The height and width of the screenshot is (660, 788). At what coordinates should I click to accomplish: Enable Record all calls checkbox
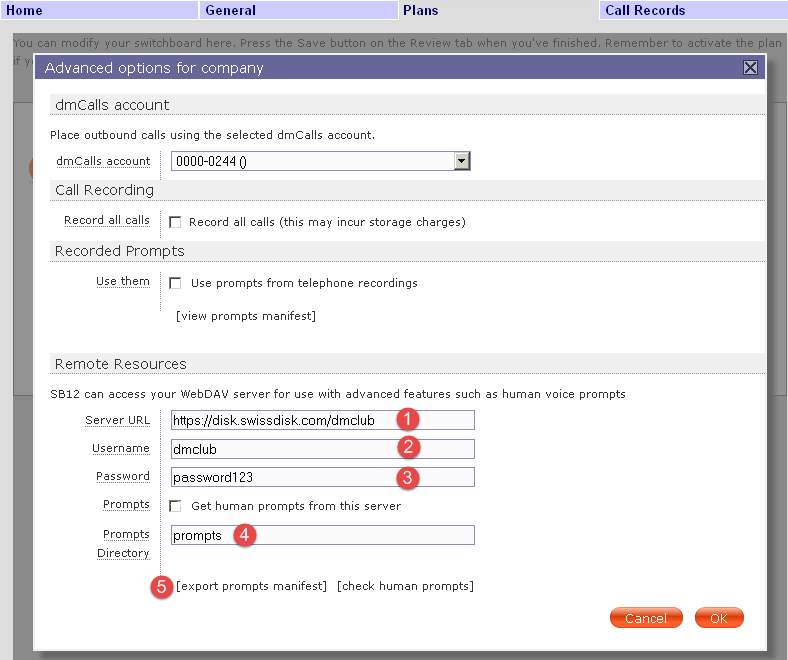tap(175, 222)
